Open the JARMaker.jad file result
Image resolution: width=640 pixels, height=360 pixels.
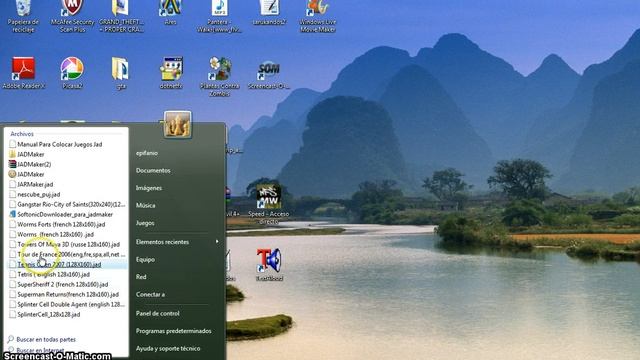(x=35, y=184)
